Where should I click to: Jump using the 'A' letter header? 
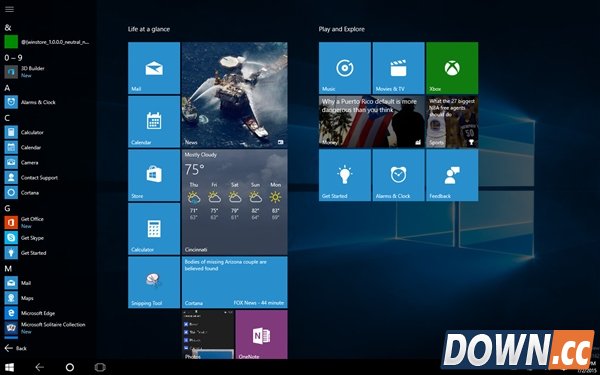7,88
